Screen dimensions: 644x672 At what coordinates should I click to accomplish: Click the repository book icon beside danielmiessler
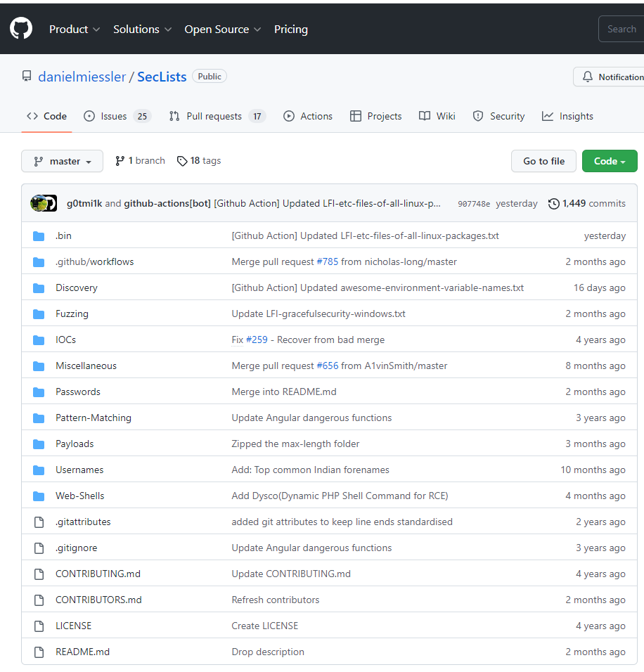coord(27,77)
